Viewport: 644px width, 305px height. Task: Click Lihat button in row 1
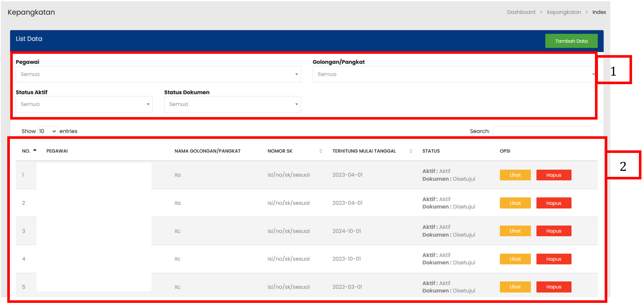515,175
